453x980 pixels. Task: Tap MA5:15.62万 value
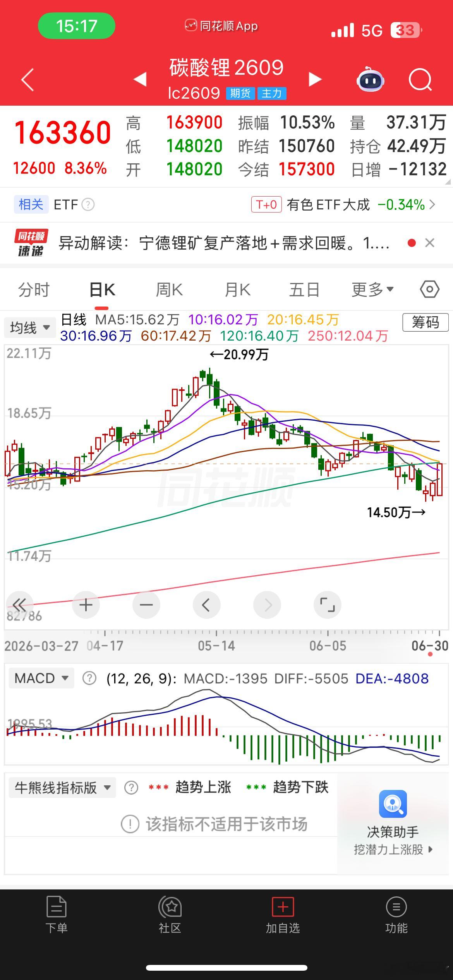[137, 320]
